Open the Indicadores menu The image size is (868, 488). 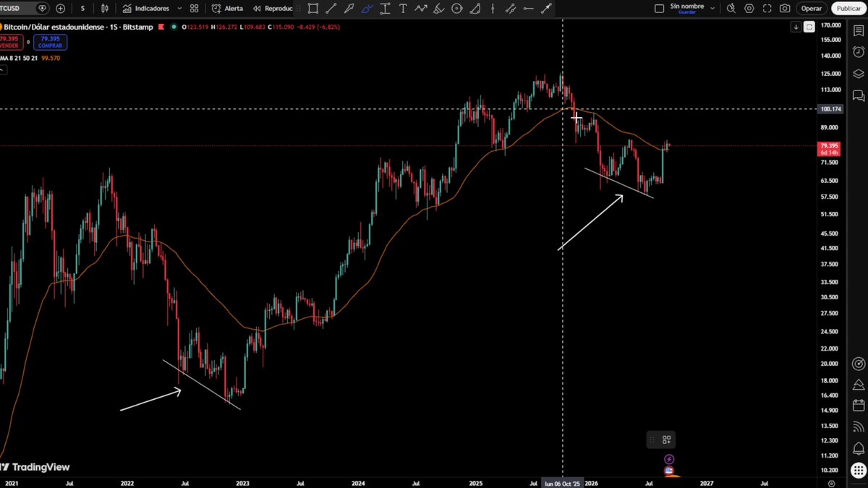146,9
